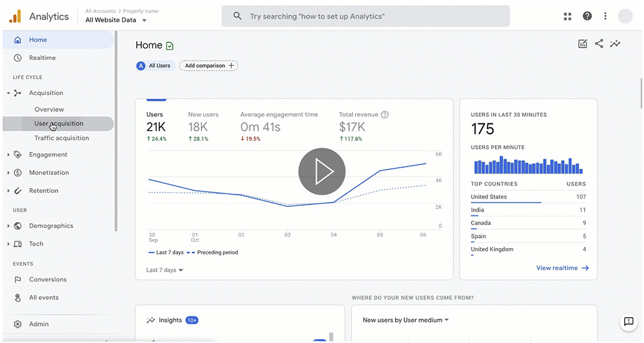The height and width of the screenshot is (343, 644).
Task: Click the account avatar circle
Action: 625,16
